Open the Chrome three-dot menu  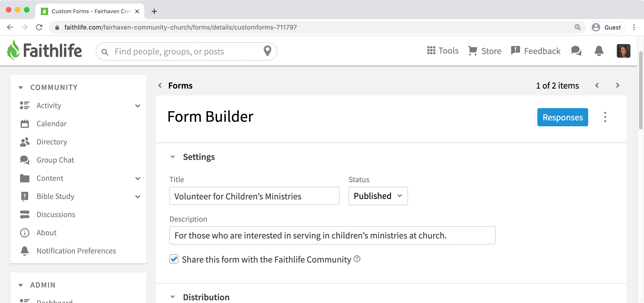pyautogui.click(x=634, y=27)
